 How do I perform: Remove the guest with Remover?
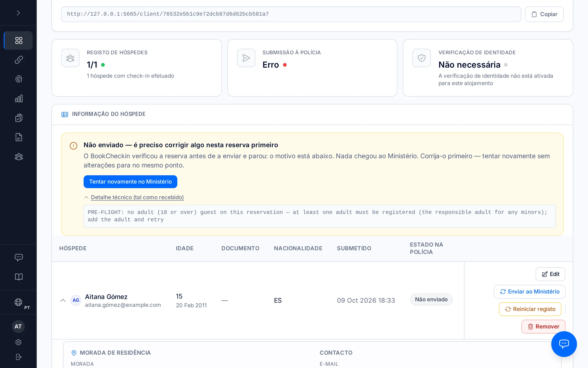(x=543, y=327)
